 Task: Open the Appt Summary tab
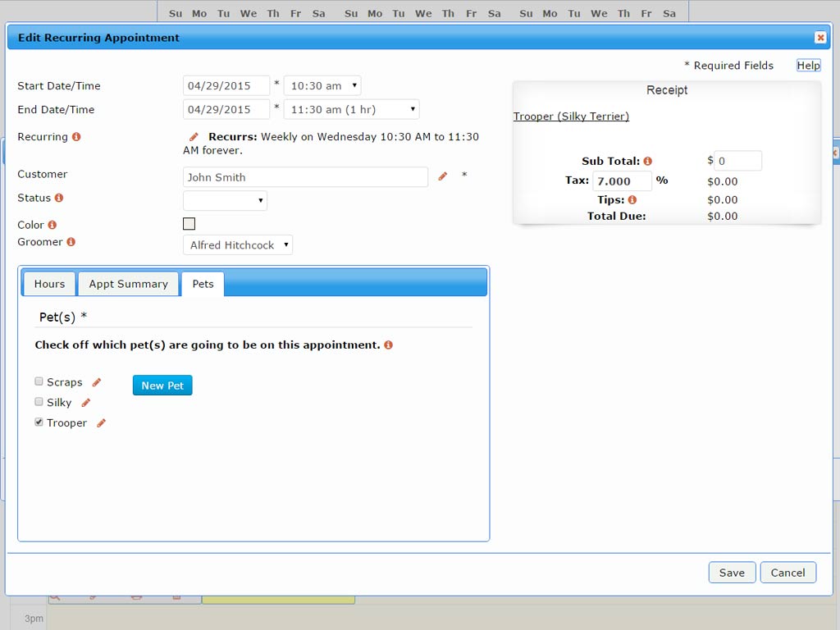pos(128,284)
